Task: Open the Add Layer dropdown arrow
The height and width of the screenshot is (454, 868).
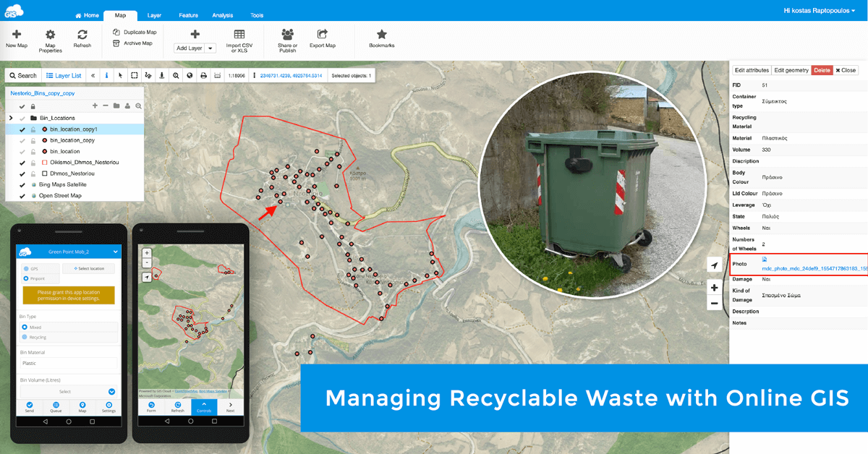Action: [x=210, y=48]
